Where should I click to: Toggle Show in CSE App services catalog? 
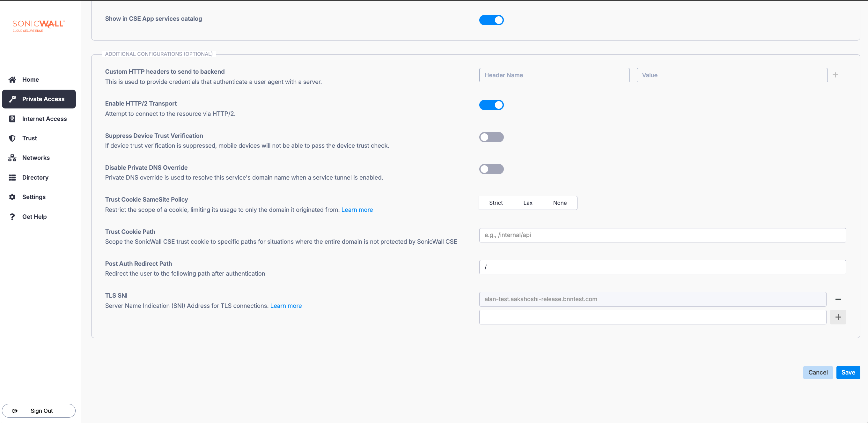491,20
